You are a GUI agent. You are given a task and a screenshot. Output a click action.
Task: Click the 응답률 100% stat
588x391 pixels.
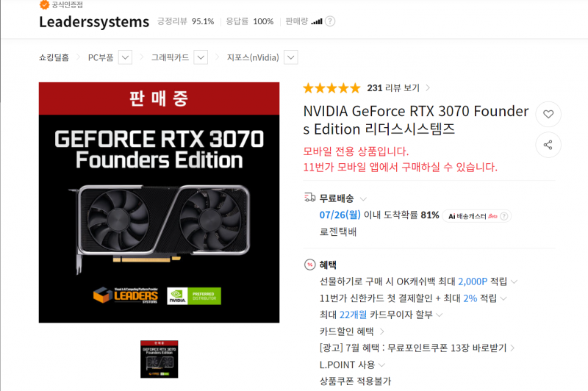(x=250, y=21)
